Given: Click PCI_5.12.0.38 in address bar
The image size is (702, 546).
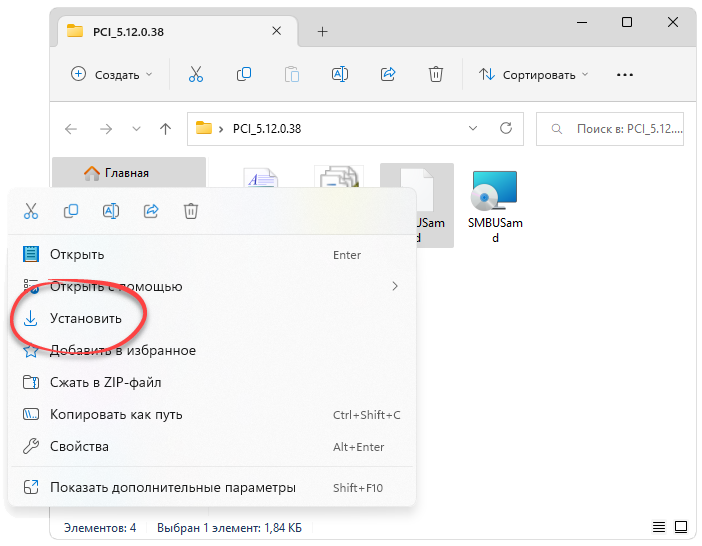Looking at the screenshot, I should pos(267,129).
